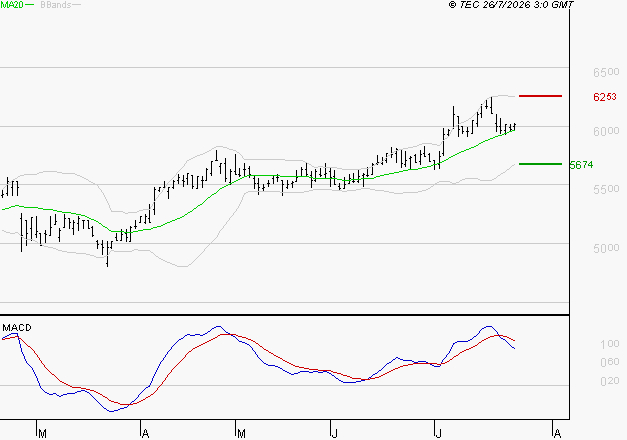
Task: Click the green 5674 price label
Action: [582, 165]
